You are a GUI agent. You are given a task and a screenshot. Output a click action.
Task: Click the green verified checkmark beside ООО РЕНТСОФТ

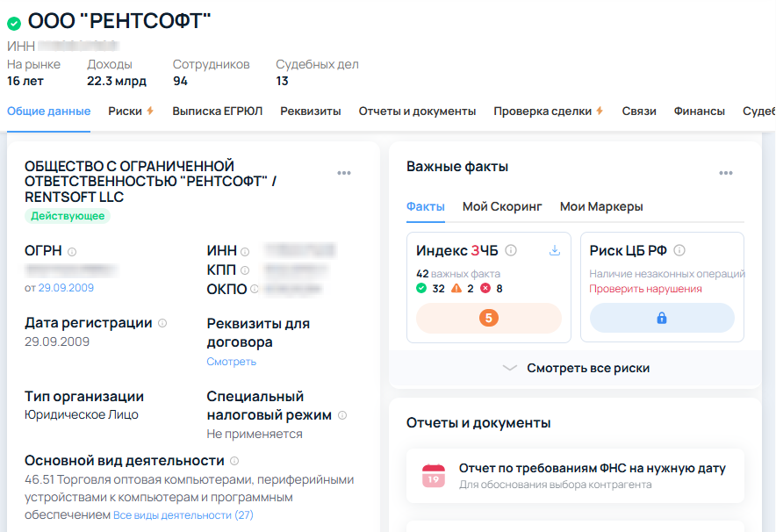pos(14,23)
